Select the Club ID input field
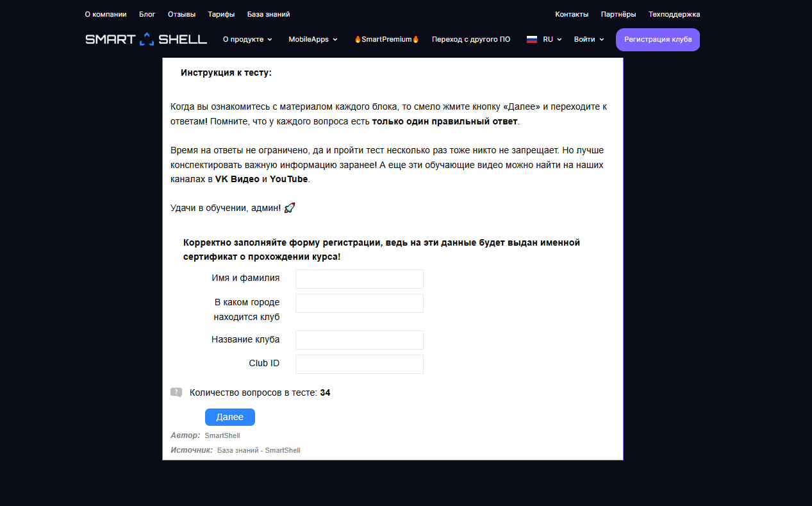This screenshot has height=506, width=812. [360, 364]
